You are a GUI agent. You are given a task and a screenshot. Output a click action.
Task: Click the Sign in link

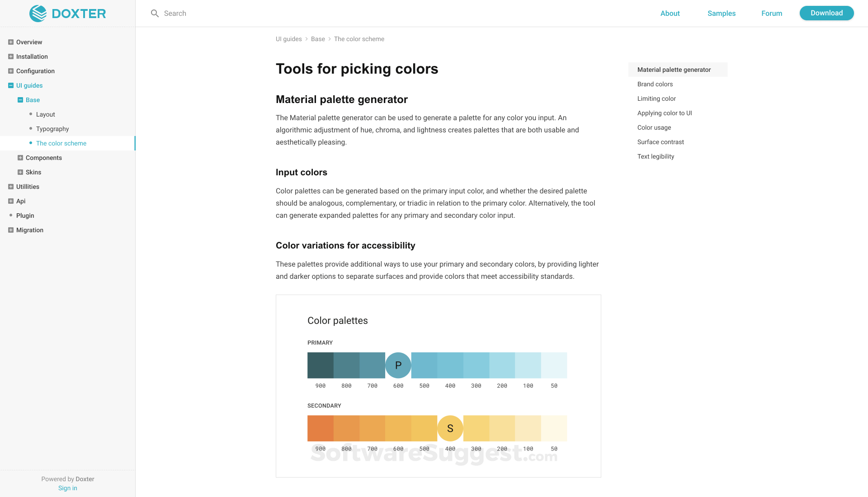coord(68,488)
